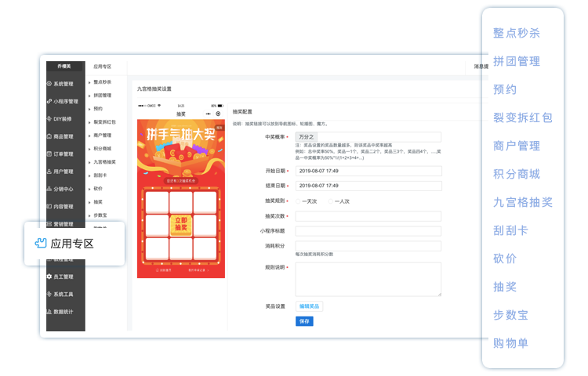Expand the 九宫格抽奖 arrow in submenu
The image size is (588, 376).
tap(89, 162)
